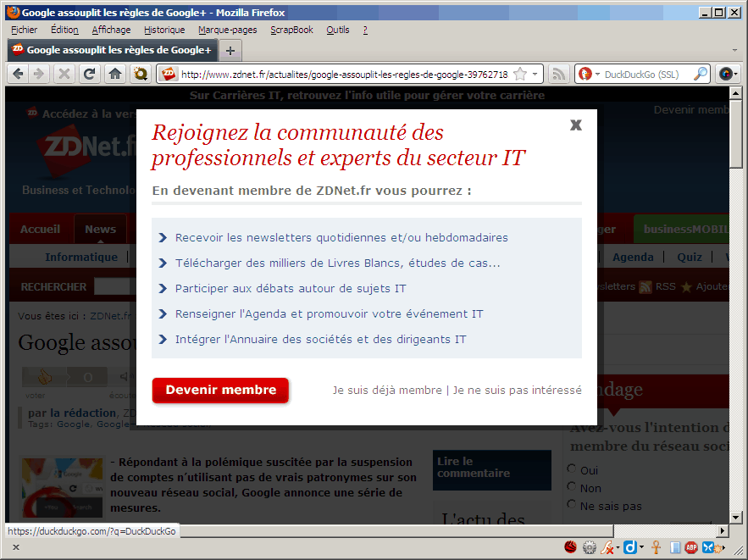The height and width of the screenshot is (560, 748).
Task: Click the thumbs-up vote icon on the page
Action: pos(44,377)
